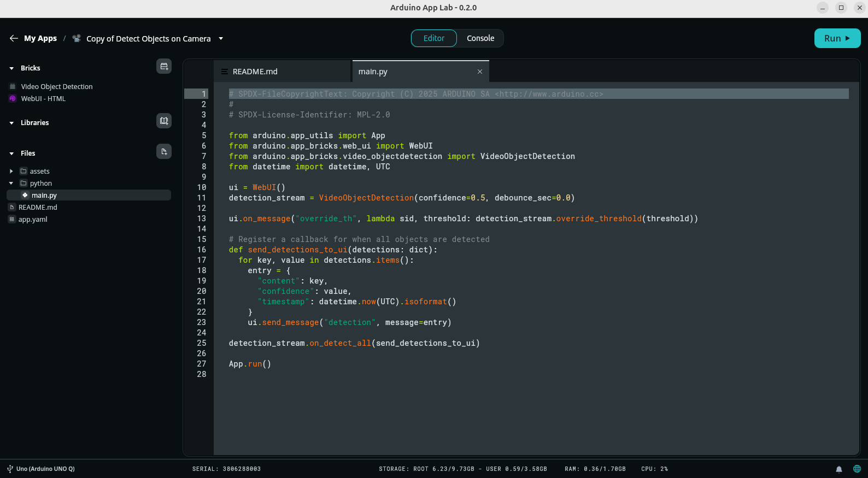The height and width of the screenshot is (478, 868).
Task: Click 'Uno (Arduino UNO Q)' board status
Action: click(x=45, y=469)
